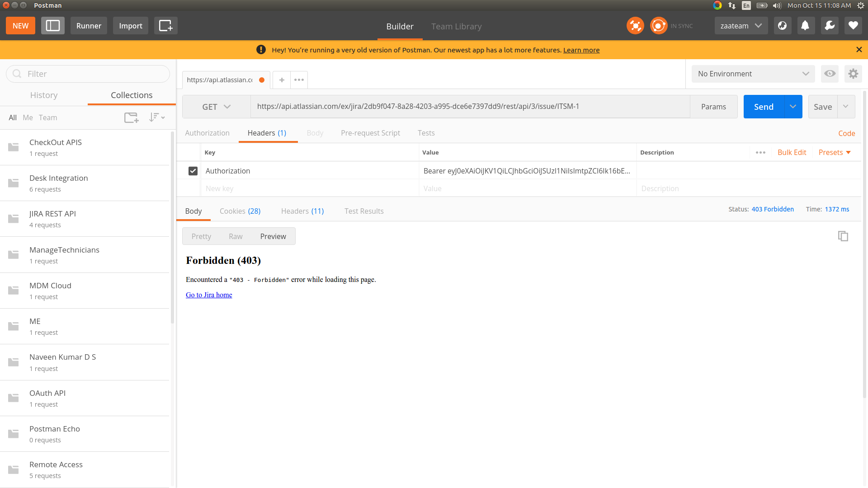This screenshot has height=488, width=868.
Task: Click the Go to Jira home link
Action: 209,295
